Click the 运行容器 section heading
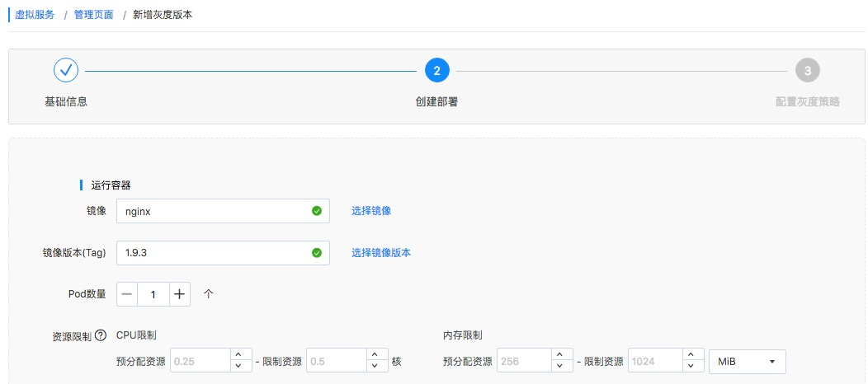Screen dimensions: 868x384 (x=111, y=185)
